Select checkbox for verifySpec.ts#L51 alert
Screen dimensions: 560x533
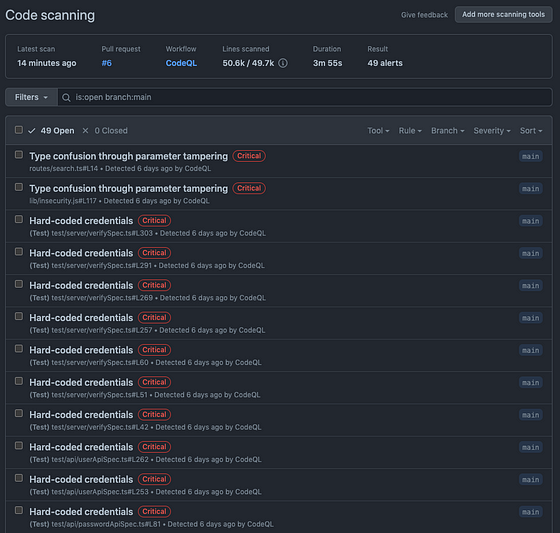(19, 381)
